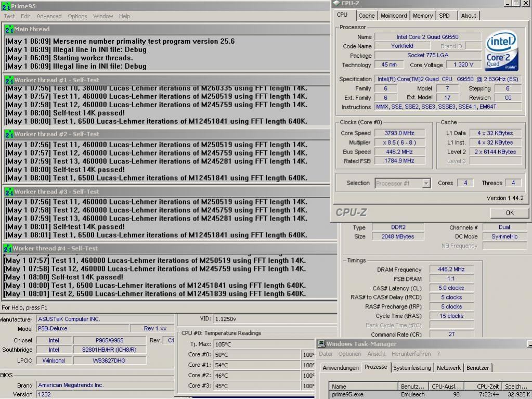The width and height of the screenshot is (532, 399).
Task: Click the Core #1 54°C temperature reading
Action: [257, 365]
